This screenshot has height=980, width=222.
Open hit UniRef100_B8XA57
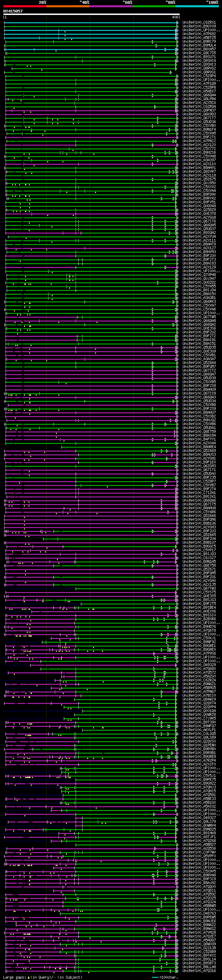[x=199, y=49]
